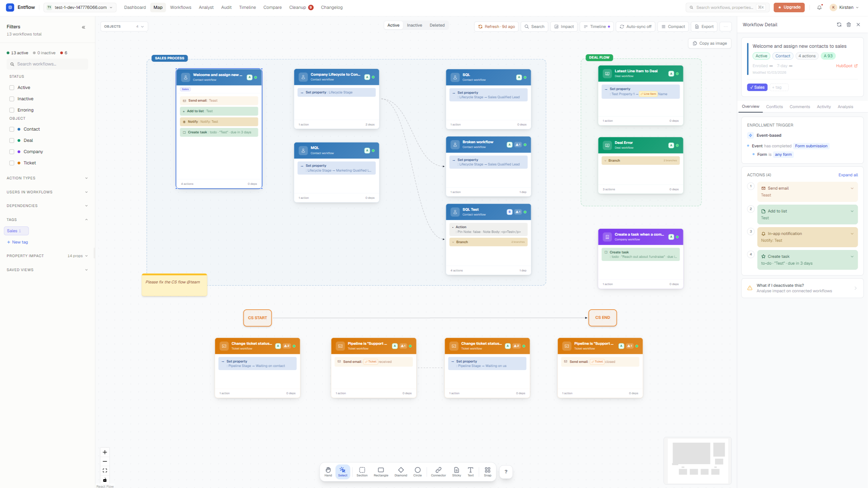This screenshot has height=488, width=868.
Task: Show the Deleted workflows tab
Action: 437,25
